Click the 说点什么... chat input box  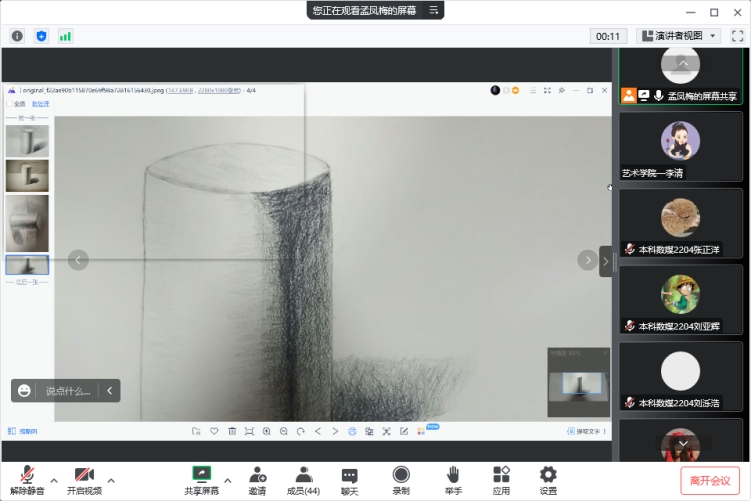click(67, 391)
